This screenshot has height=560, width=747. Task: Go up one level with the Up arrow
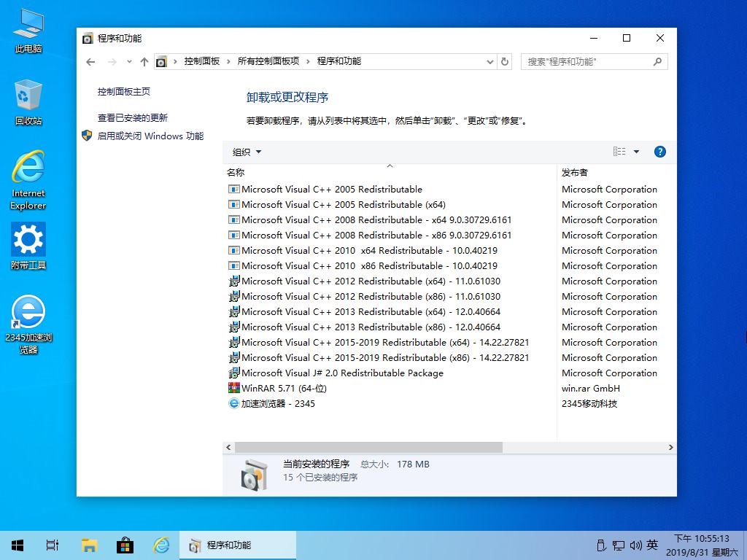[x=144, y=62]
